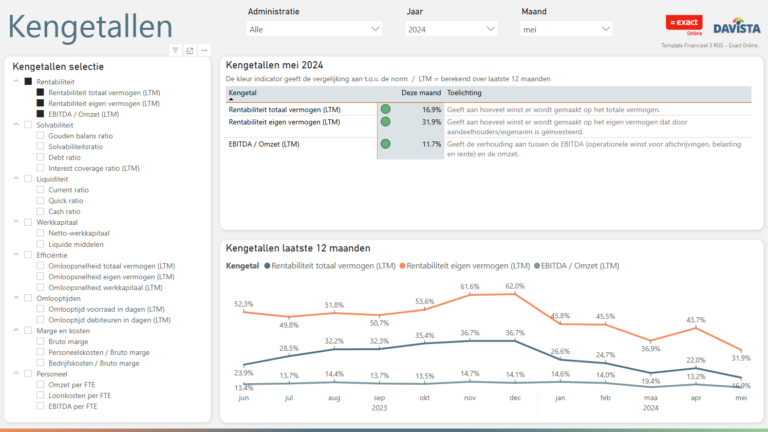768x432 pixels.
Task: Tick the Debt ratio checkbox
Action: 40,157
